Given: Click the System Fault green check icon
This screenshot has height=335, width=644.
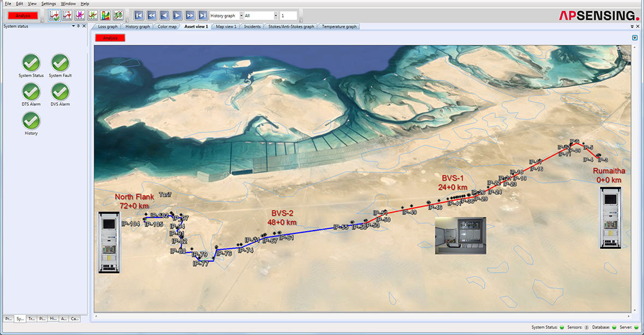Looking at the screenshot, I should tap(60, 63).
